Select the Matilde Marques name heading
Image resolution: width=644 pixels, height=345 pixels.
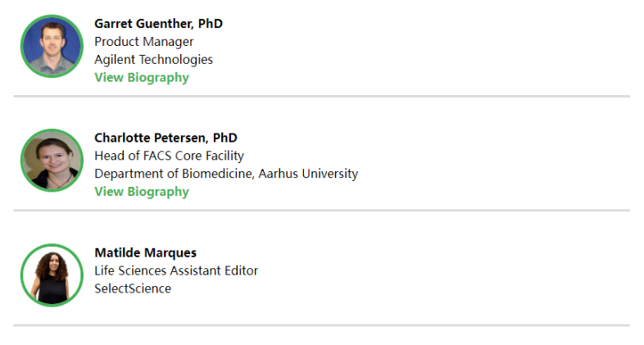click(x=145, y=252)
